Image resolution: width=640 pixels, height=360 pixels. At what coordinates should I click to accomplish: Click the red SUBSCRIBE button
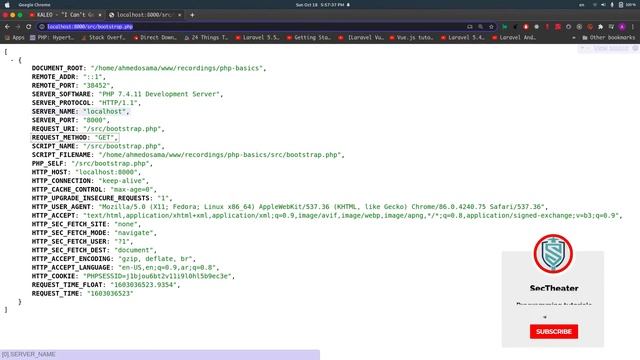(x=554, y=331)
